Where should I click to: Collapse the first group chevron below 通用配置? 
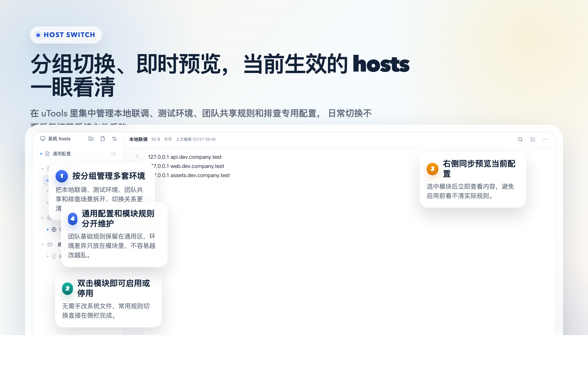pyautogui.click(x=42, y=168)
